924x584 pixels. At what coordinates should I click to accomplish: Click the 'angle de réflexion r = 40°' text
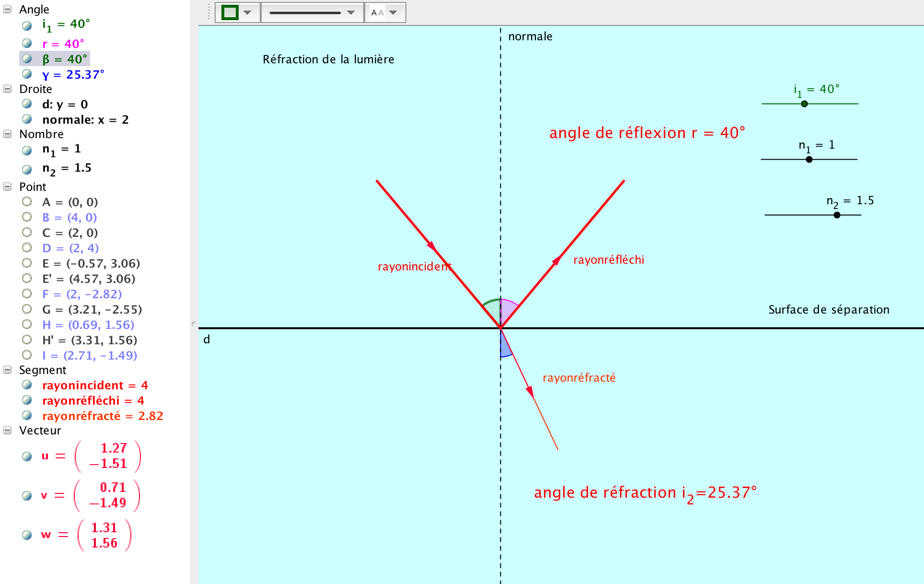(647, 133)
